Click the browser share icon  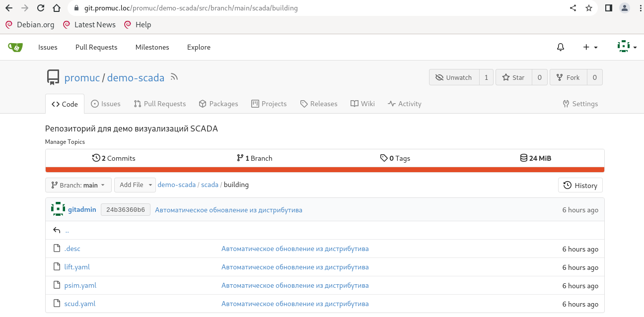[x=573, y=8]
